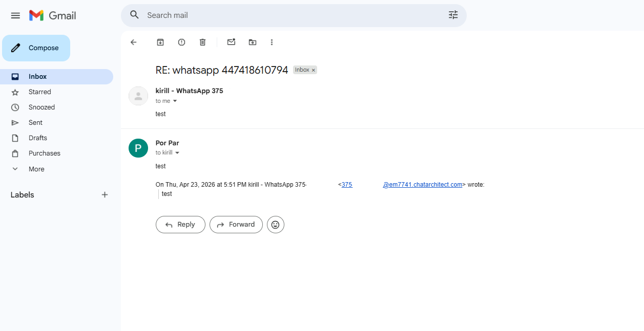This screenshot has width=644, height=331.
Task: Delete the conversation with trash icon
Action: click(202, 42)
